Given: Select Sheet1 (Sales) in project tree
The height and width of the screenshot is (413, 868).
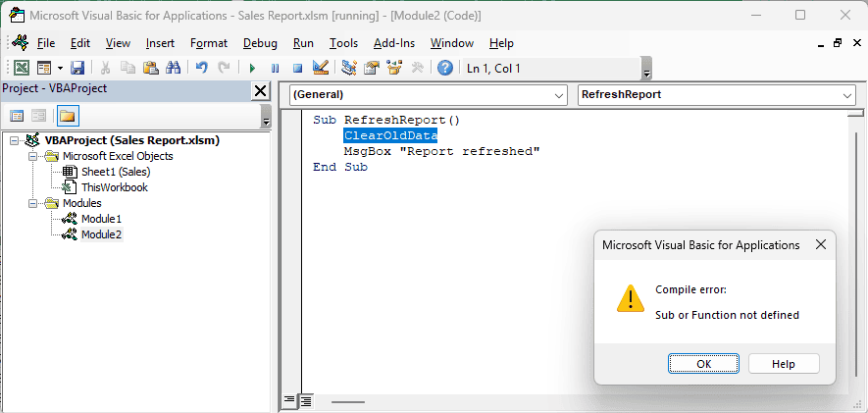Looking at the screenshot, I should coord(116,172).
